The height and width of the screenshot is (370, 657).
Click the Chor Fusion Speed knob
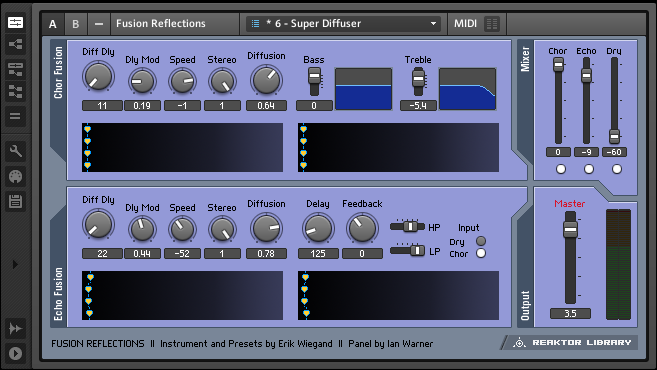tap(182, 81)
